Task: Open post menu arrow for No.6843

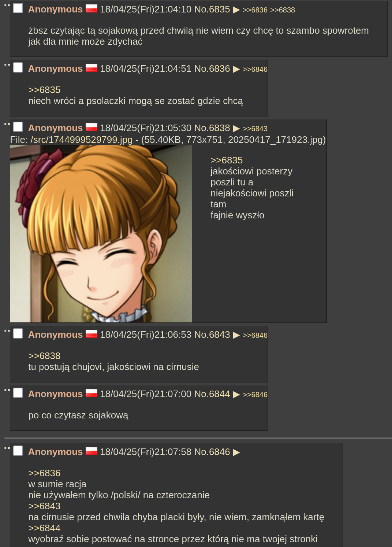Action: (x=236, y=335)
